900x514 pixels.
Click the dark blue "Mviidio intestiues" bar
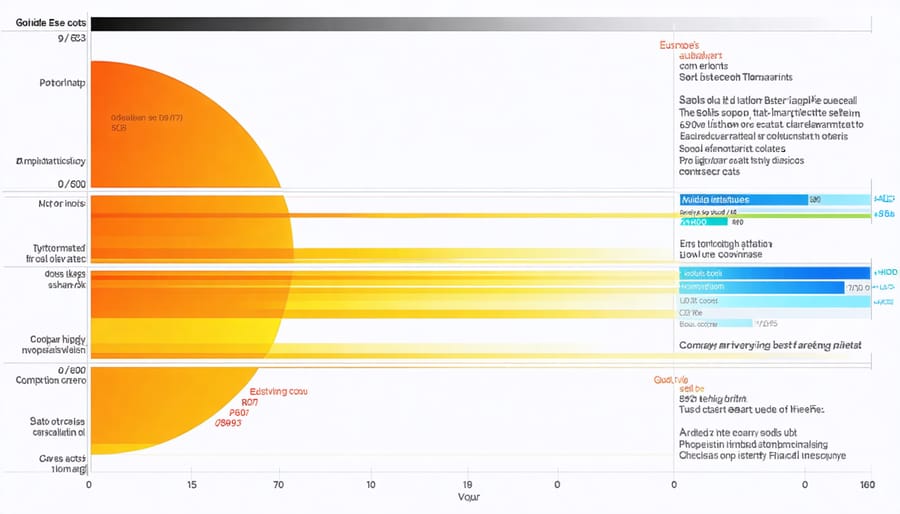pos(743,200)
